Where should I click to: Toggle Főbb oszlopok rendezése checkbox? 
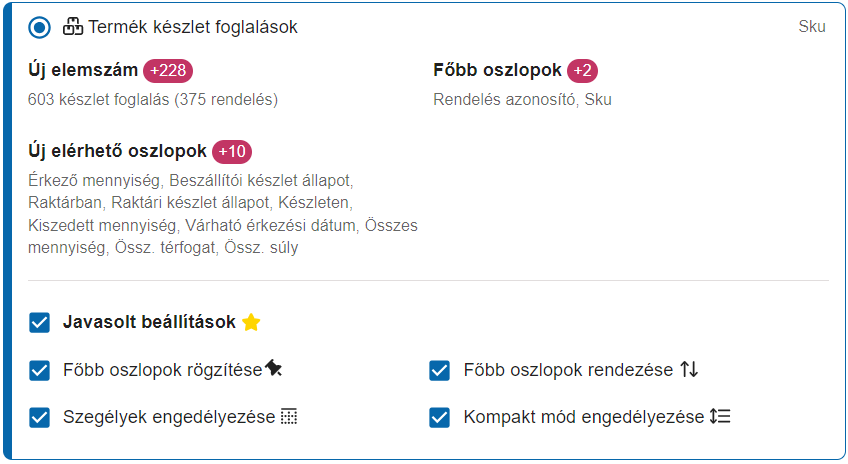(439, 371)
